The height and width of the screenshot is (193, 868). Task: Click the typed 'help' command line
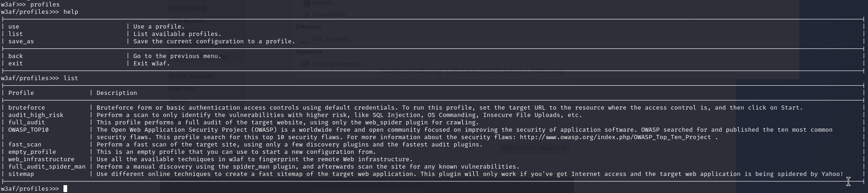(x=40, y=12)
